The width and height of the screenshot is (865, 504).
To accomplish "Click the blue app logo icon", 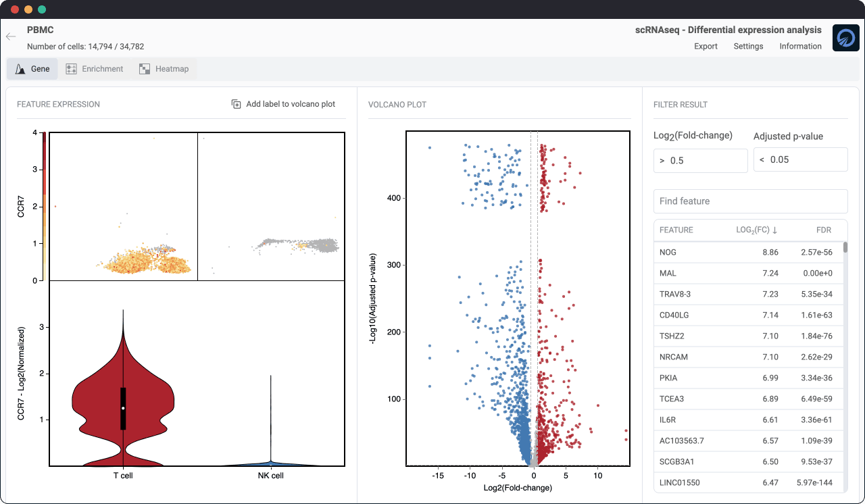I will click(845, 38).
